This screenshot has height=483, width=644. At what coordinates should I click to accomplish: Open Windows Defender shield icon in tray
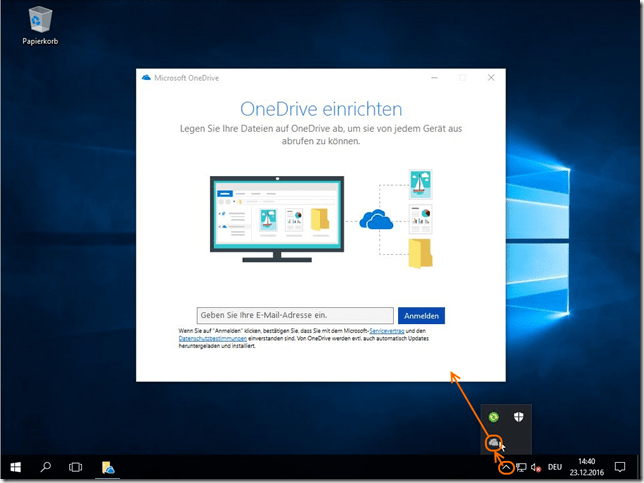(x=519, y=417)
